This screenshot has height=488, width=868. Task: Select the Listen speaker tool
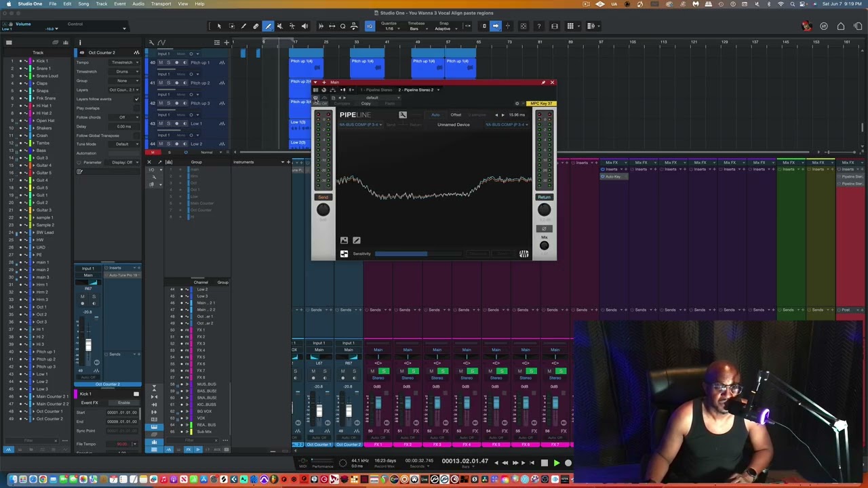pyautogui.click(x=304, y=26)
